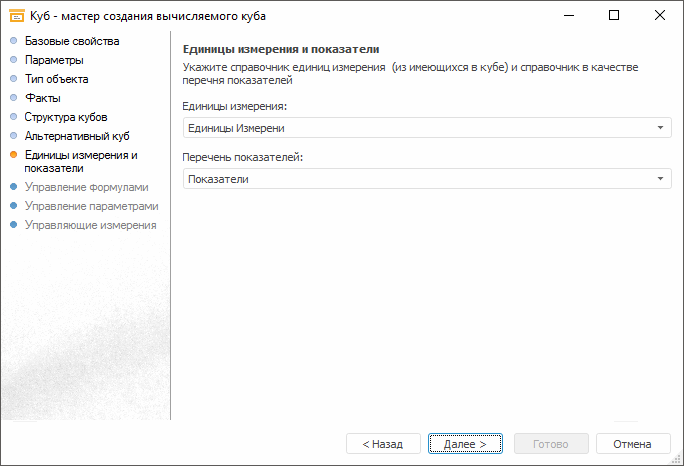
Task: Maximize the wizard window
Action: click(x=614, y=16)
